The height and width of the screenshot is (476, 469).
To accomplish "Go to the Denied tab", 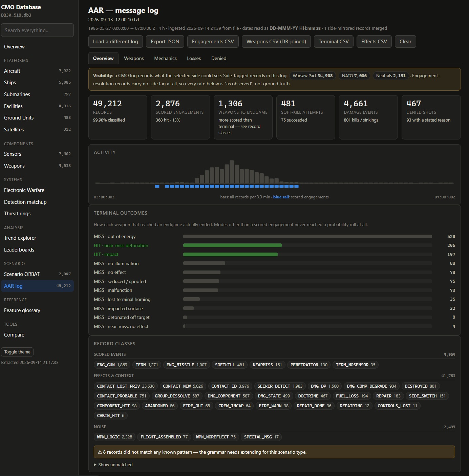I will 219,58.
